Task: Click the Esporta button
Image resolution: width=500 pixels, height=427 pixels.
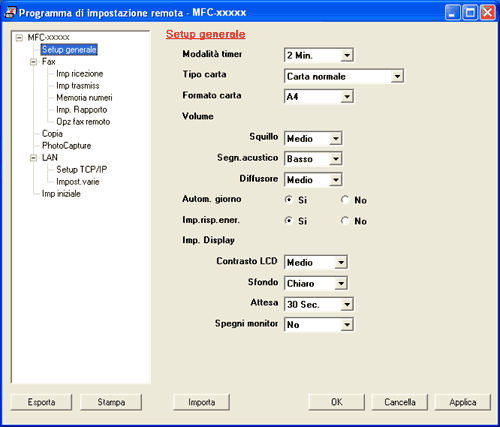Action: click(x=41, y=402)
